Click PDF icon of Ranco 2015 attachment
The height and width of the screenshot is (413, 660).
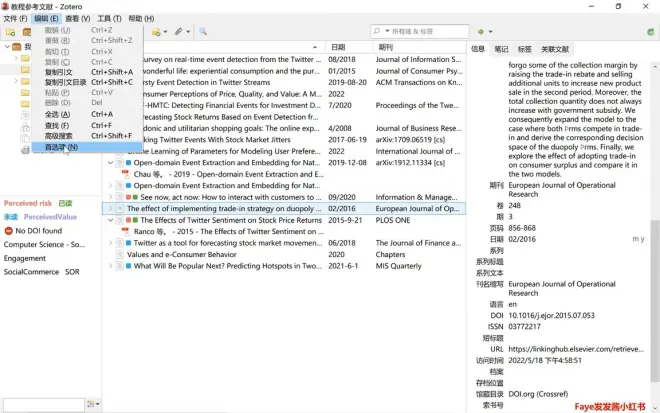click(125, 231)
